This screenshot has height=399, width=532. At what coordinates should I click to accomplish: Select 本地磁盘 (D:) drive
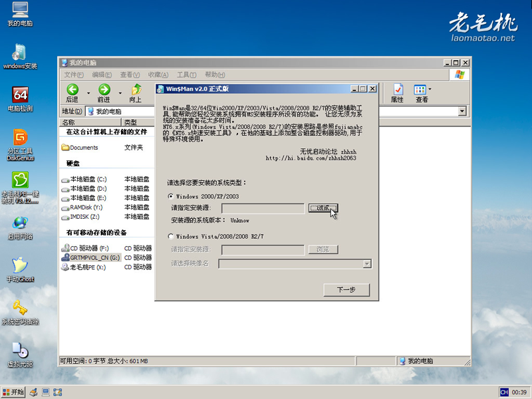84,189
